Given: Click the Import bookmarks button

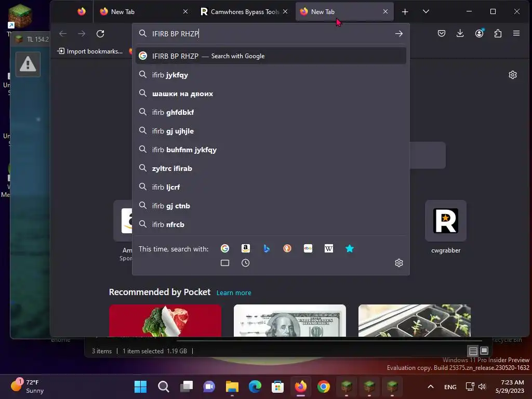Looking at the screenshot, I should [x=90, y=51].
